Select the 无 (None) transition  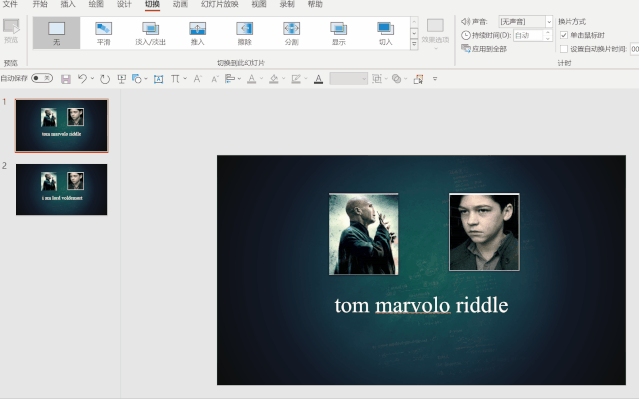(x=56, y=33)
